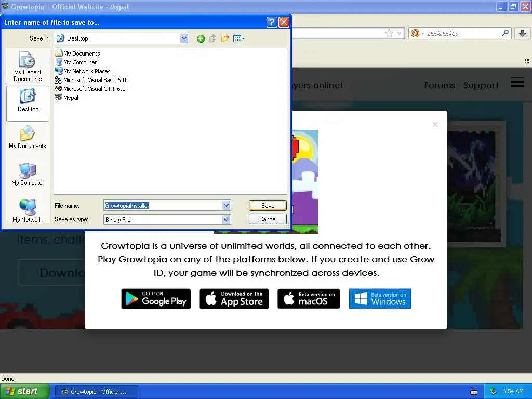Open the Forums link on Growtopia site

tap(440, 85)
